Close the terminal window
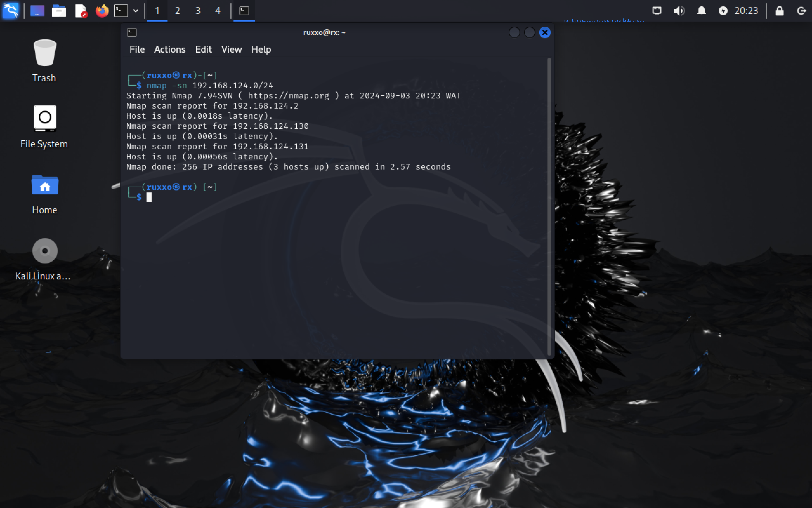 point(545,33)
